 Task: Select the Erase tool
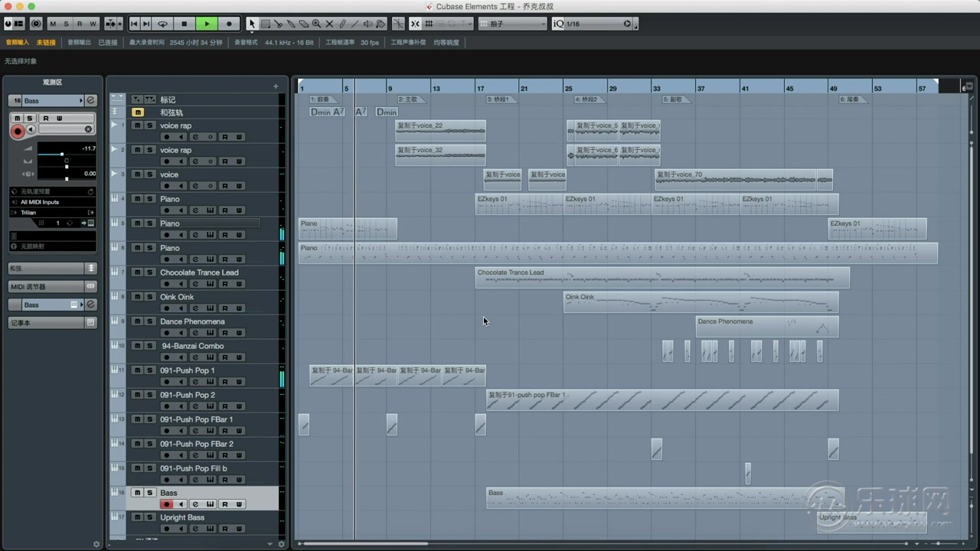(x=303, y=24)
